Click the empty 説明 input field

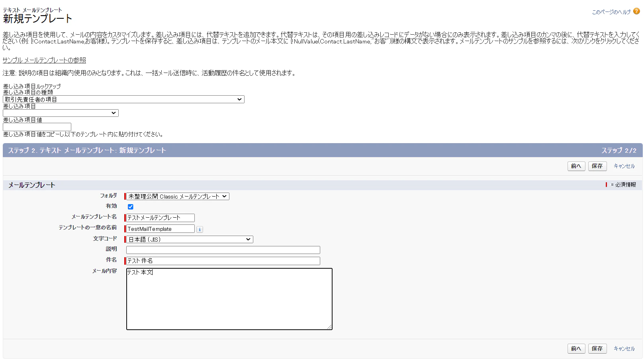click(x=223, y=250)
